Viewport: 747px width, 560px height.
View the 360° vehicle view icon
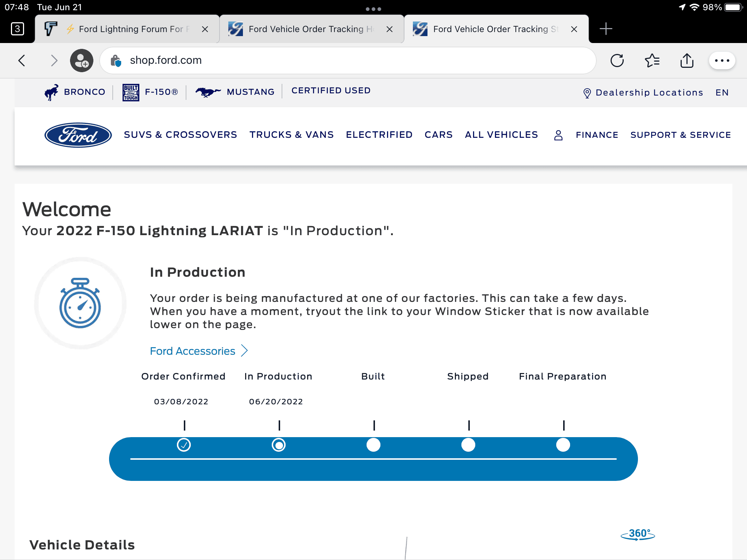pyautogui.click(x=638, y=534)
